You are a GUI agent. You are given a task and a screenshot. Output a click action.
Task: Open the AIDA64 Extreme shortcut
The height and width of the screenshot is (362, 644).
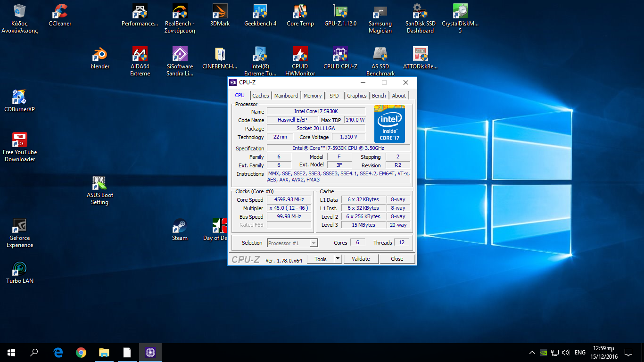pyautogui.click(x=140, y=62)
